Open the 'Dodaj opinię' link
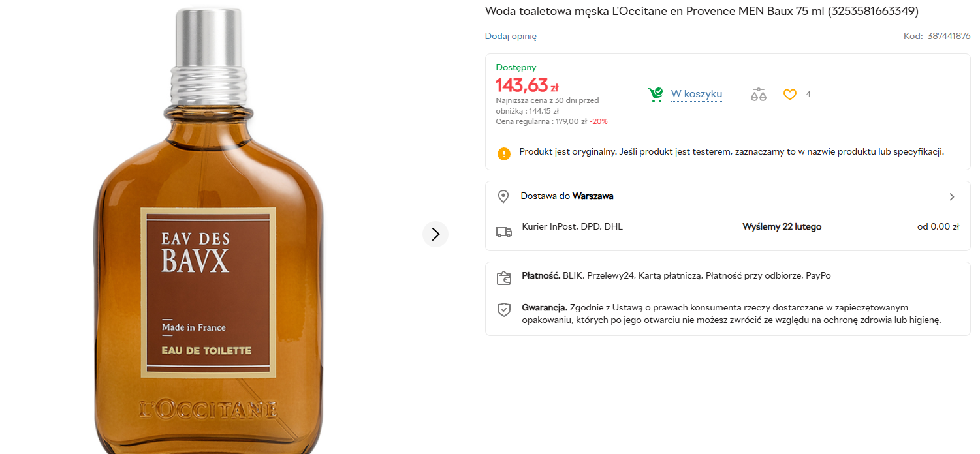This screenshot has width=980, height=454. click(511, 37)
